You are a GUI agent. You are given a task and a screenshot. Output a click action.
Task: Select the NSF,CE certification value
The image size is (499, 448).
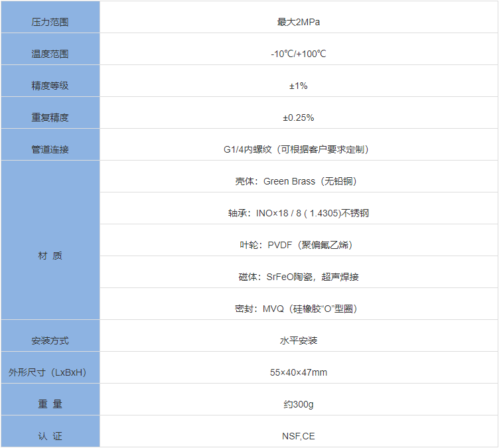[298, 436]
